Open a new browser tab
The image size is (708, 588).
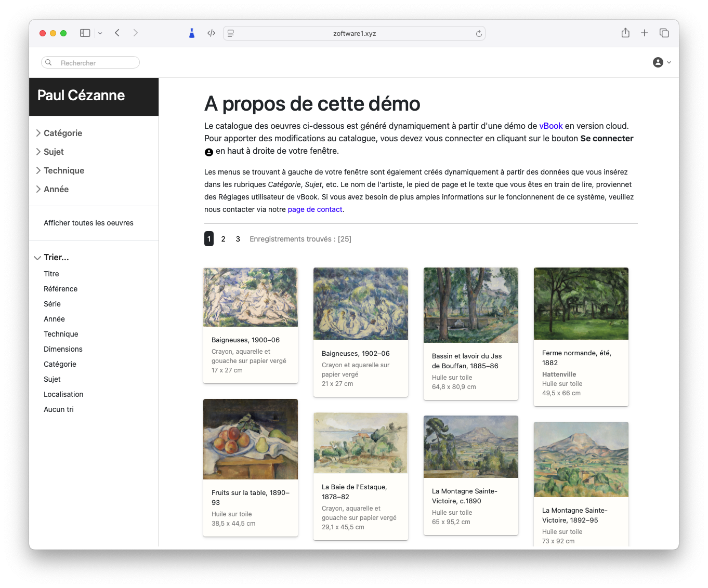click(x=644, y=33)
